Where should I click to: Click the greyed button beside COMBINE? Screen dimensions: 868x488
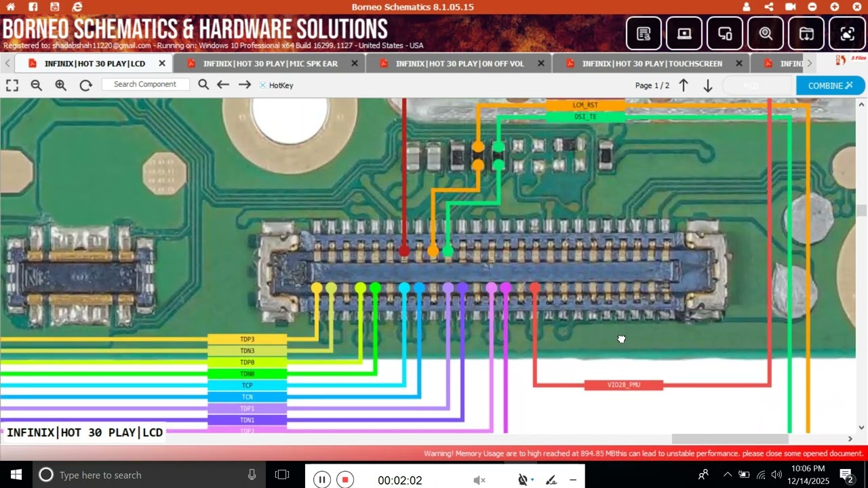758,85
